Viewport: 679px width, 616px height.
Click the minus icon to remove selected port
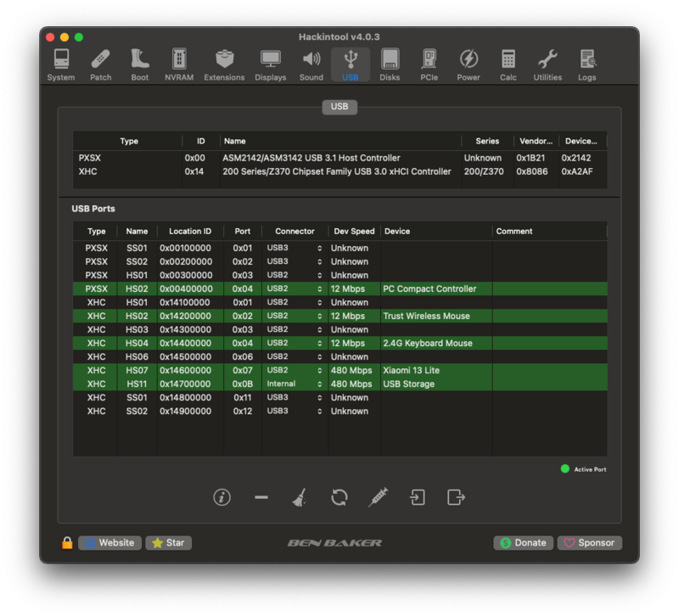261,497
